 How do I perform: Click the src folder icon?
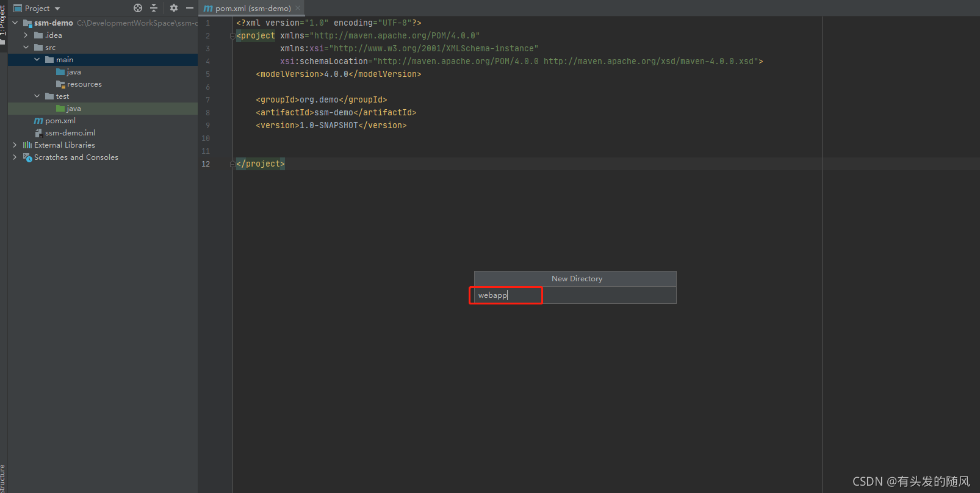38,48
